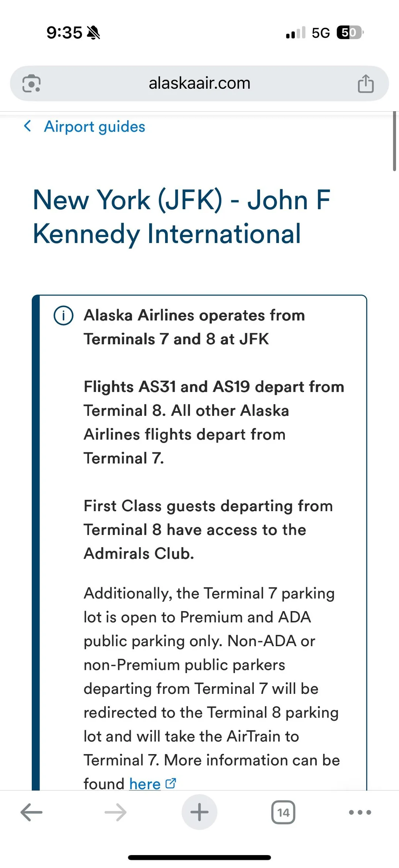Tap the share icon in address bar

click(x=365, y=84)
